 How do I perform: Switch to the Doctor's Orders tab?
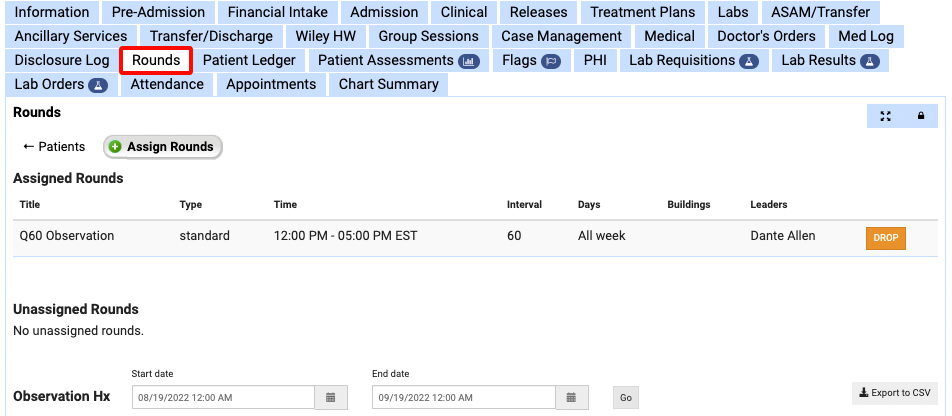click(768, 37)
